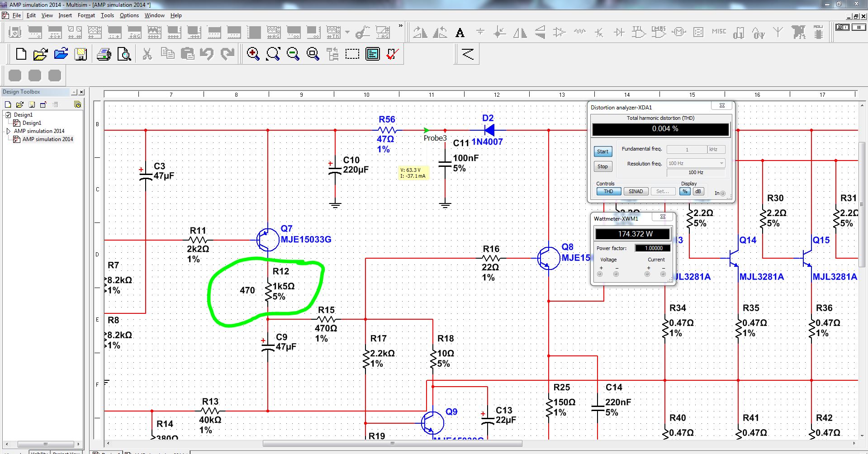This screenshot has width=868, height=454.
Task: Open the instruments toolbar dropdown arrow
Action: (347, 32)
